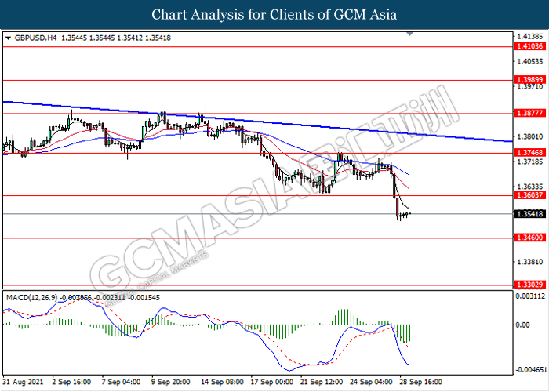This screenshot has width=549, height=392.
Task: Click the 14 Sep 08:00 time label
Action: pyautogui.click(x=222, y=382)
